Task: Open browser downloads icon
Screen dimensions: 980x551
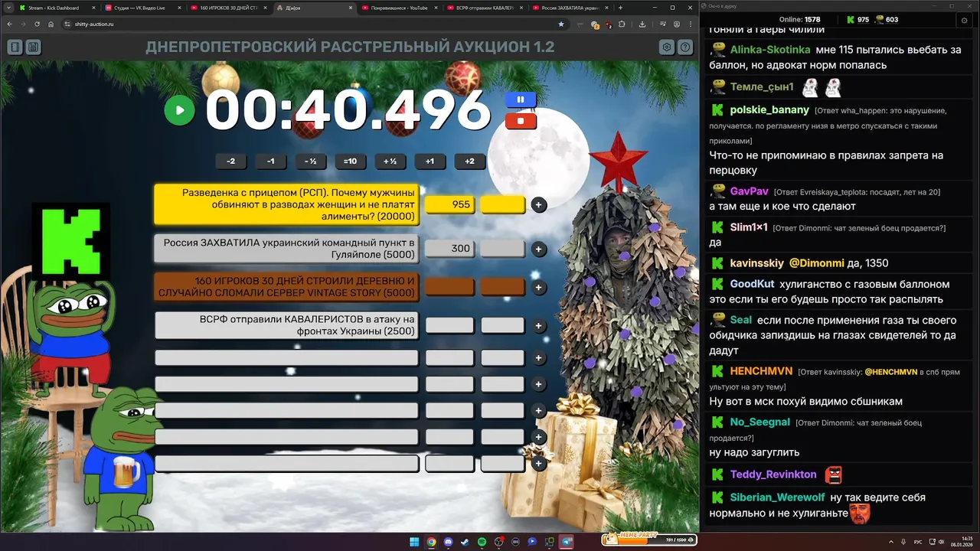Action: (x=642, y=24)
